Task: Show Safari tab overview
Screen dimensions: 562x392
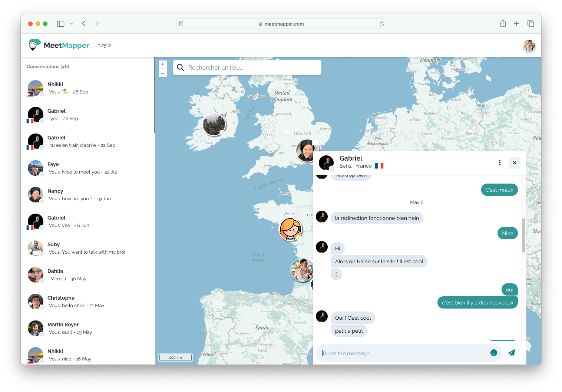Action: pos(530,24)
